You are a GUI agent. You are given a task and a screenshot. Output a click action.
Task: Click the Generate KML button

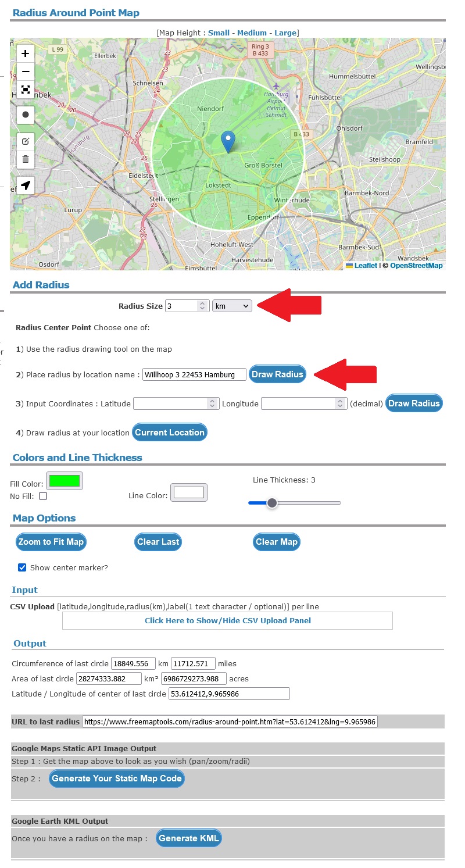189,838
